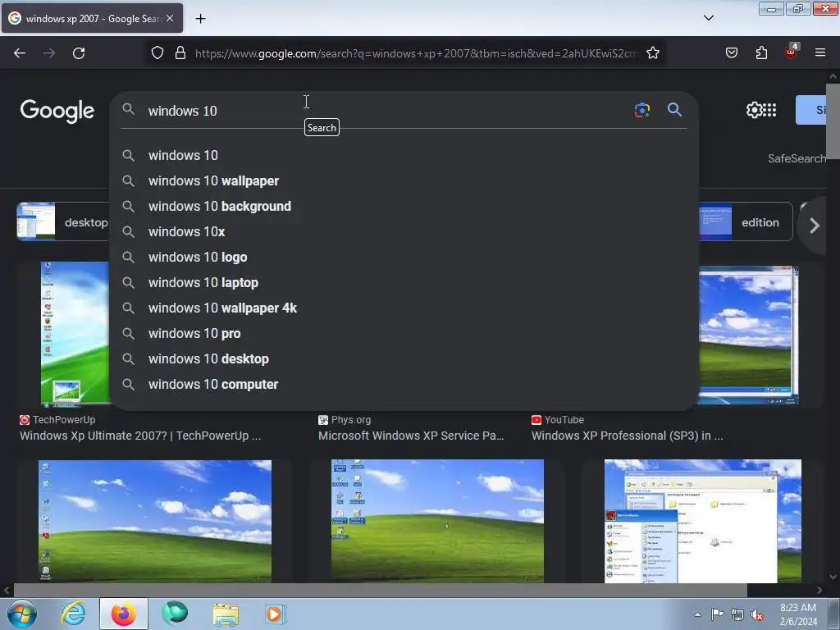840x630 pixels.
Task: Bookmark this page with the star
Action: click(652, 52)
